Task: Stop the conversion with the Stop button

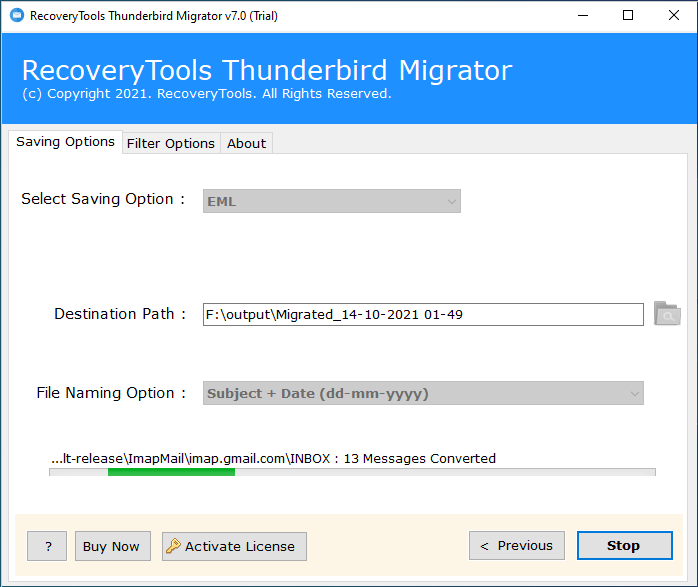Action: (x=625, y=546)
